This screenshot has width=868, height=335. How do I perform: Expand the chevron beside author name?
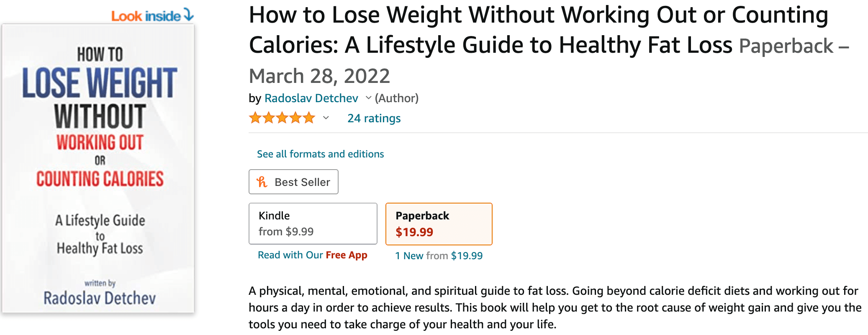pyautogui.click(x=368, y=98)
